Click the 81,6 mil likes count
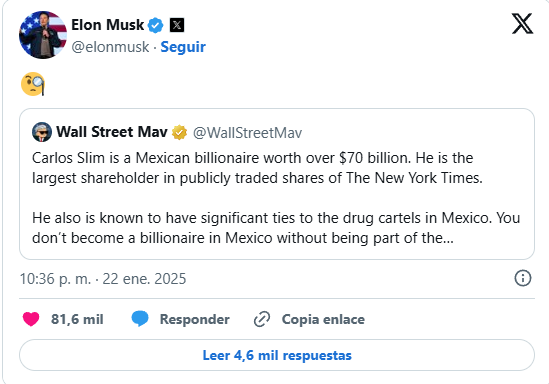 (77, 319)
